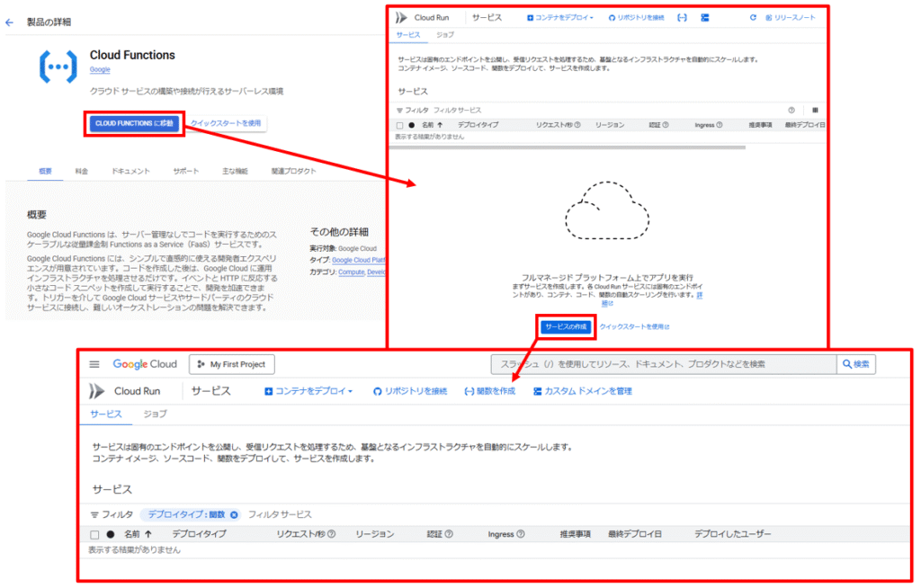The height and width of the screenshot is (588, 921).
Task: Open the Compute category link
Action: pos(352,272)
